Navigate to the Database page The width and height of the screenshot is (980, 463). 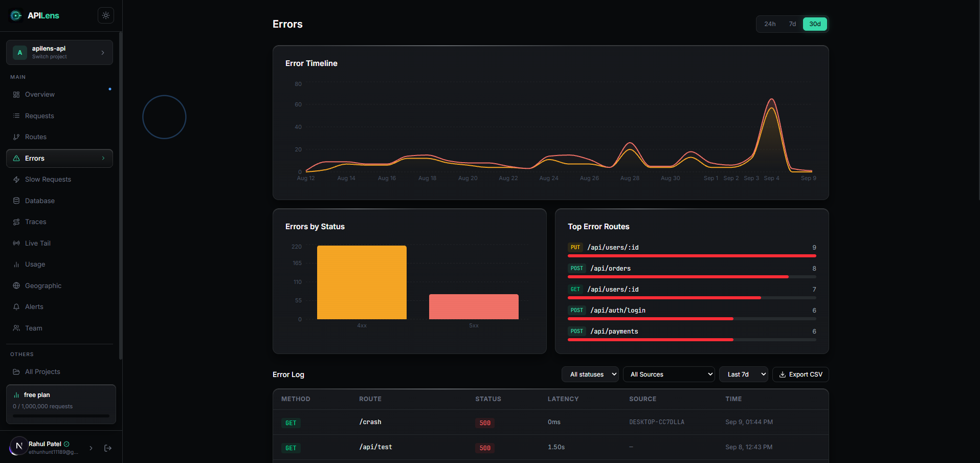point(59,201)
